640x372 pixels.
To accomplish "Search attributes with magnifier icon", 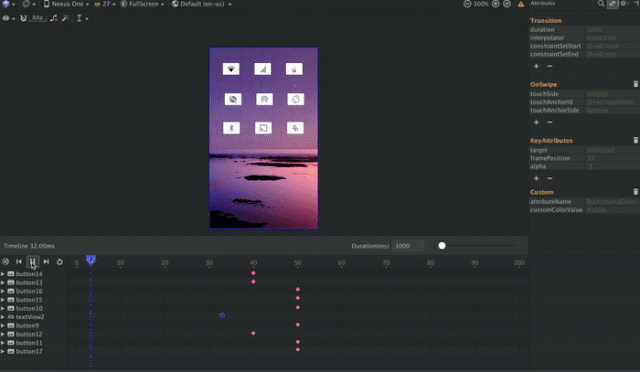I will [601, 4].
